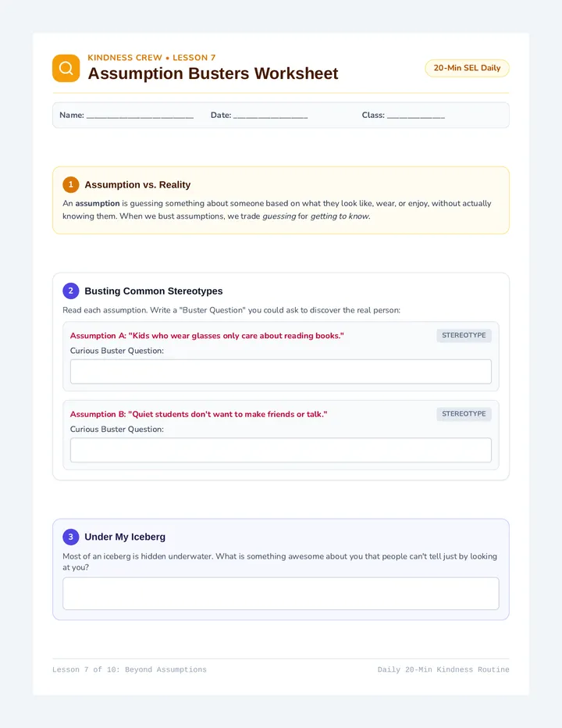Click the Assumption Busters Worksheet title
Screen dimensions: 562x728
click(x=213, y=73)
